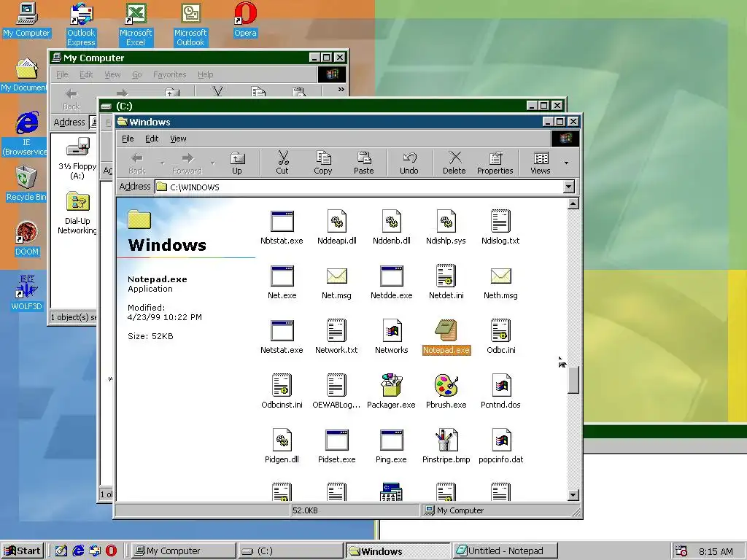Click the Views toolbar button
Viewport: 747px width, 560px height.
(x=541, y=163)
